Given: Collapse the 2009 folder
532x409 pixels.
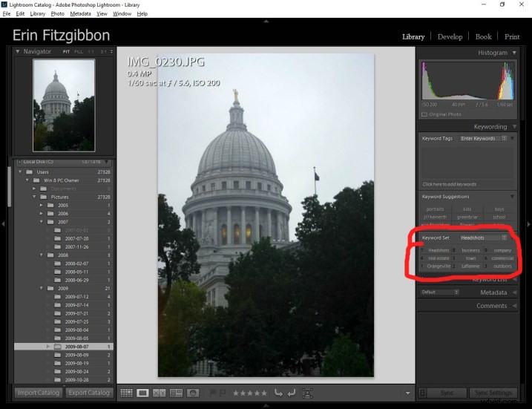Looking at the screenshot, I should [42, 288].
